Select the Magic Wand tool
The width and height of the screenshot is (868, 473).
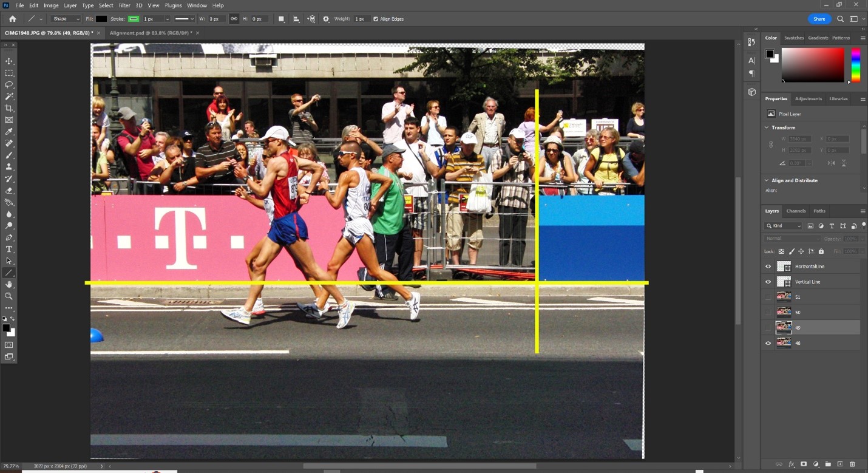[x=9, y=97]
